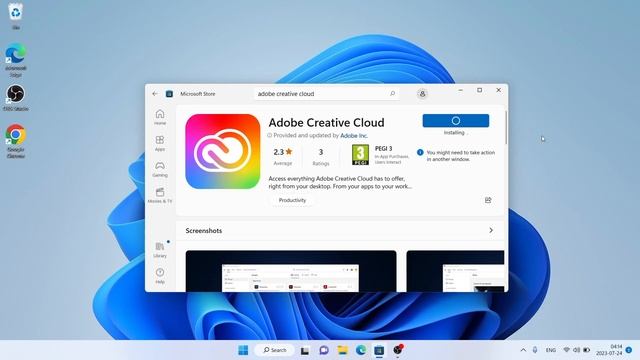Select Microsoft Edge desktop shortcut
This screenshot has width=640, height=360.
16,60
